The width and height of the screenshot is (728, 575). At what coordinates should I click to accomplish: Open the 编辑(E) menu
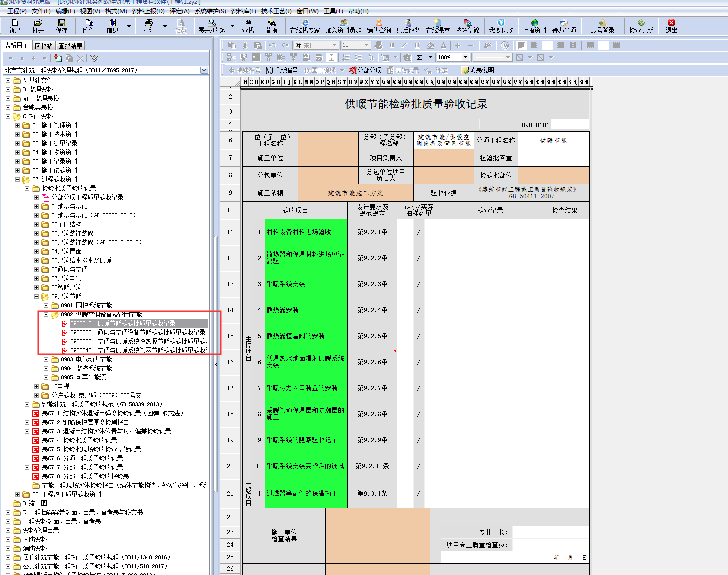click(65, 11)
